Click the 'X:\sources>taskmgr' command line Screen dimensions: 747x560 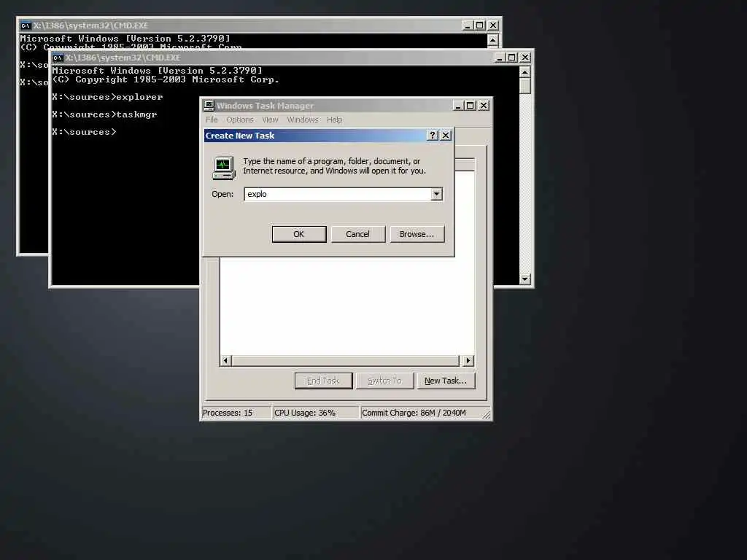tap(104, 114)
